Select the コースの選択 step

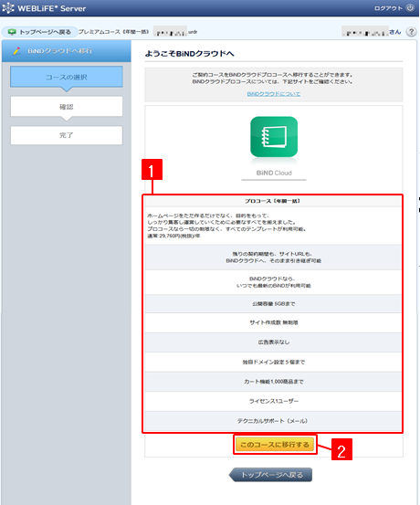(x=67, y=77)
